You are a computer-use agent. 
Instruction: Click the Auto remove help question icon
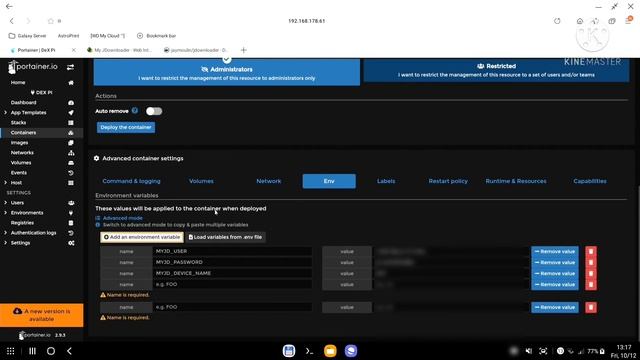(135, 111)
